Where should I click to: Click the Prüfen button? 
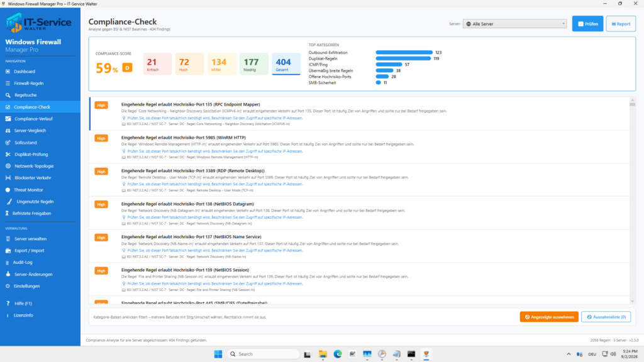[x=588, y=24]
